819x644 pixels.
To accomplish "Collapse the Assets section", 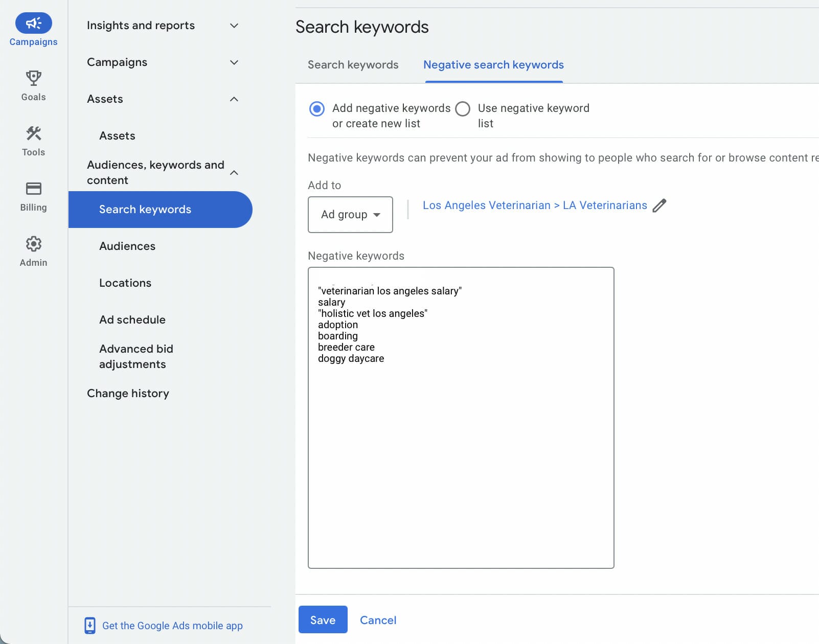I will [x=234, y=99].
